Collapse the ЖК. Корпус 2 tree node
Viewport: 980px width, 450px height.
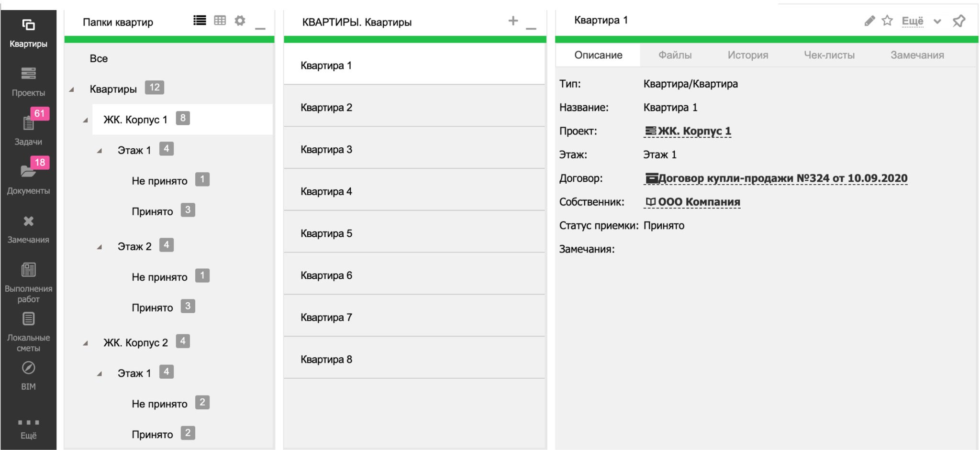pos(85,343)
